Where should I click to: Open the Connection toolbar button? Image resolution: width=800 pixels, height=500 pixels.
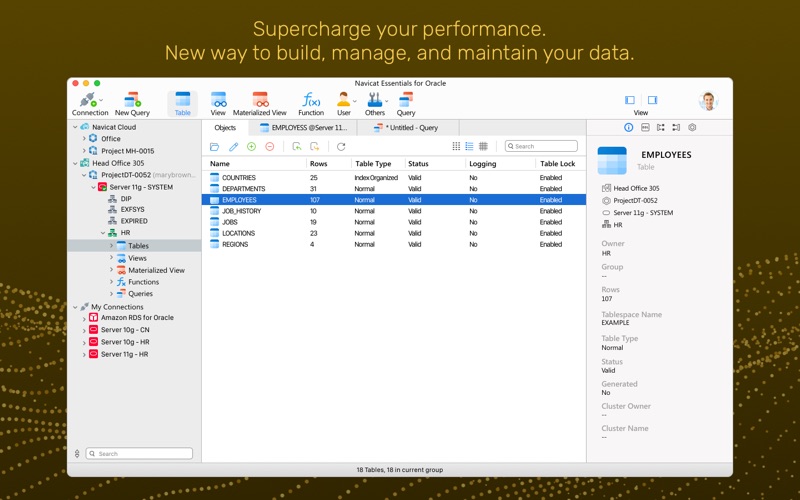coord(89,104)
